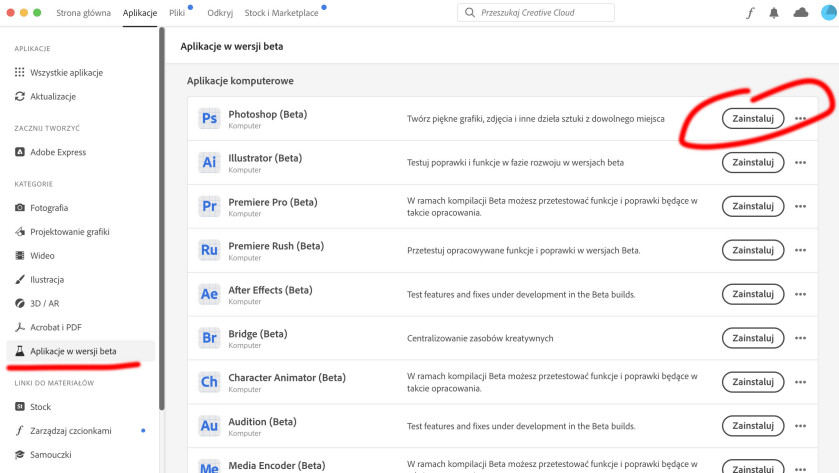Image resolution: width=839 pixels, height=473 pixels.
Task: Open more options for Photoshop (Beta)
Action: [800, 119]
